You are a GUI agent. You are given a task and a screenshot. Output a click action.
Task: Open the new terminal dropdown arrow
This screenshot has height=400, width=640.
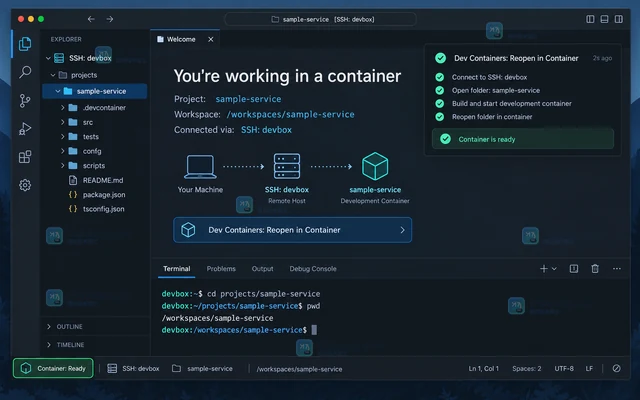(554, 269)
